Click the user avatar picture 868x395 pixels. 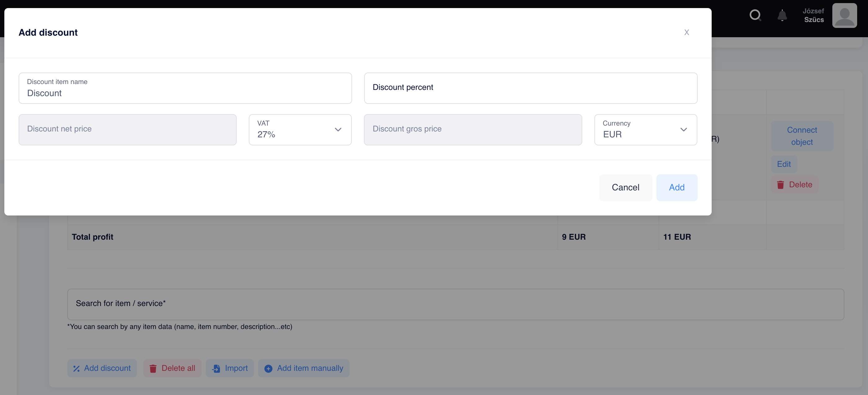tap(844, 16)
